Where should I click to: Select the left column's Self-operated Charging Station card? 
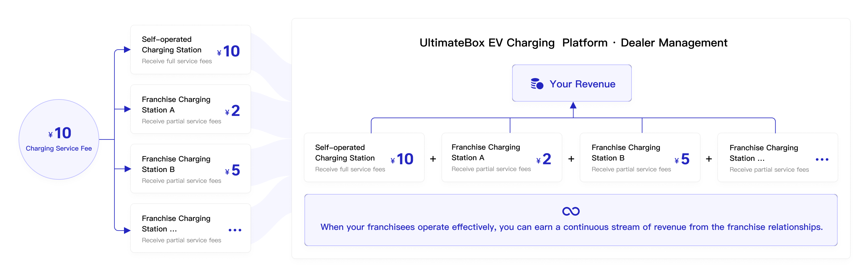(190, 50)
